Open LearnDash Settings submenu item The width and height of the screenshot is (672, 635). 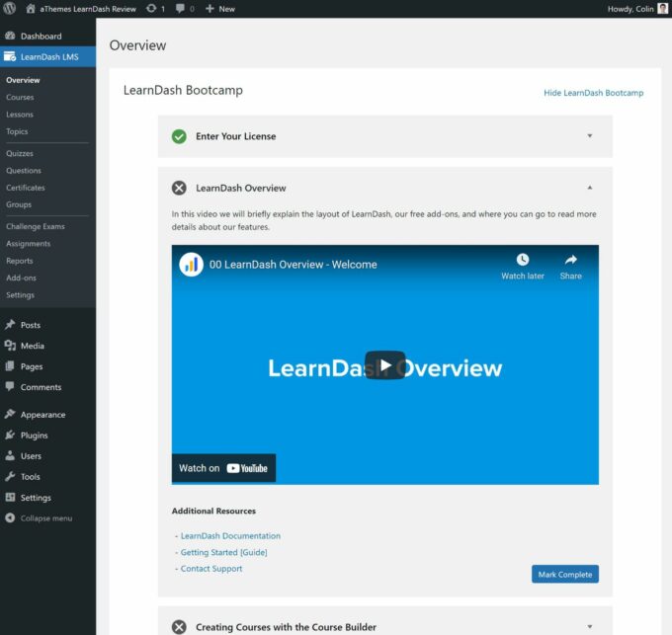[20, 295]
